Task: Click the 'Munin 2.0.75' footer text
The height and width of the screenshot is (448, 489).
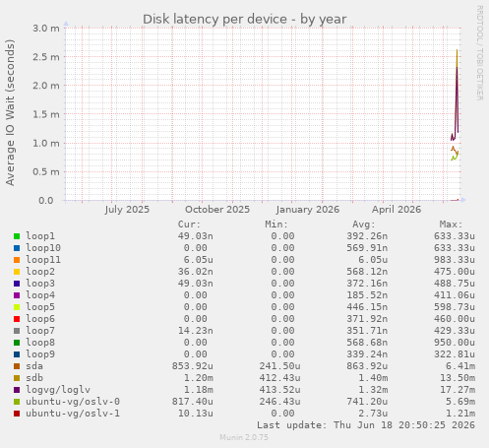Action: coord(244,437)
